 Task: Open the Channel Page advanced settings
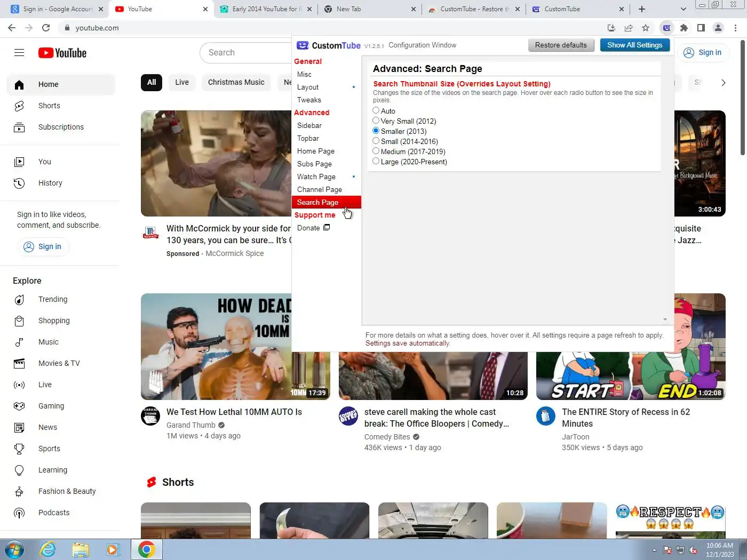(320, 189)
